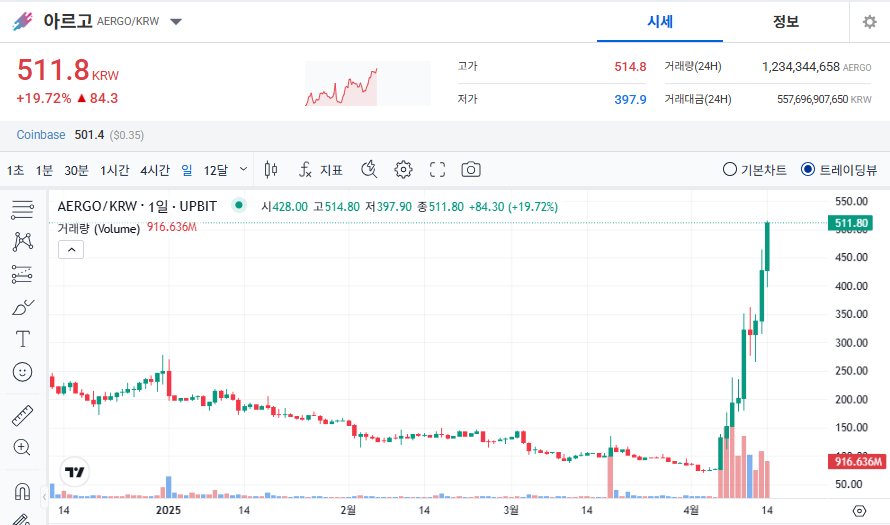Select the 1분 timeframe
This screenshot has height=525, width=890.
pos(44,170)
